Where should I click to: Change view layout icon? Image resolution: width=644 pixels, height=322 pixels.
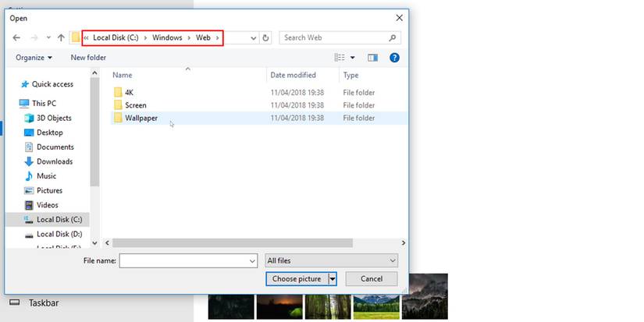coord(340,58)
